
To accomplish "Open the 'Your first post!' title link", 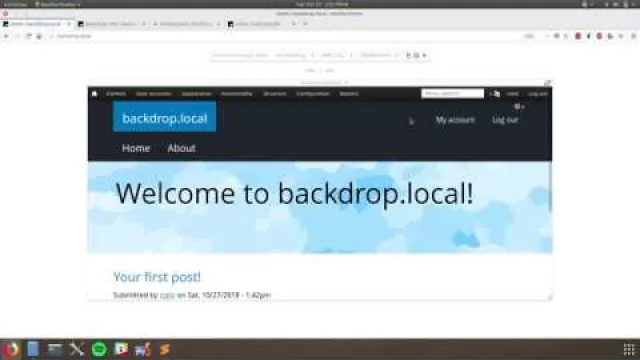I will [x=157, y=277].
